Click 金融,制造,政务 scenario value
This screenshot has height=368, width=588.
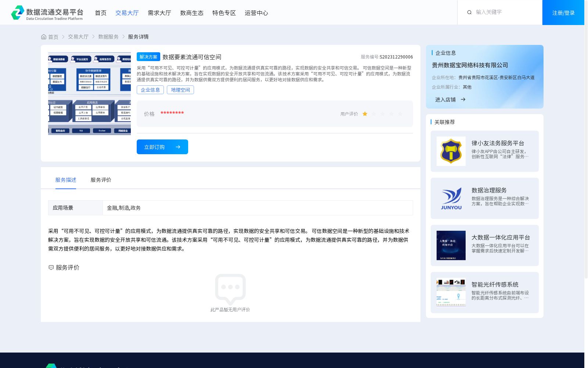click(x=124, y=208)
